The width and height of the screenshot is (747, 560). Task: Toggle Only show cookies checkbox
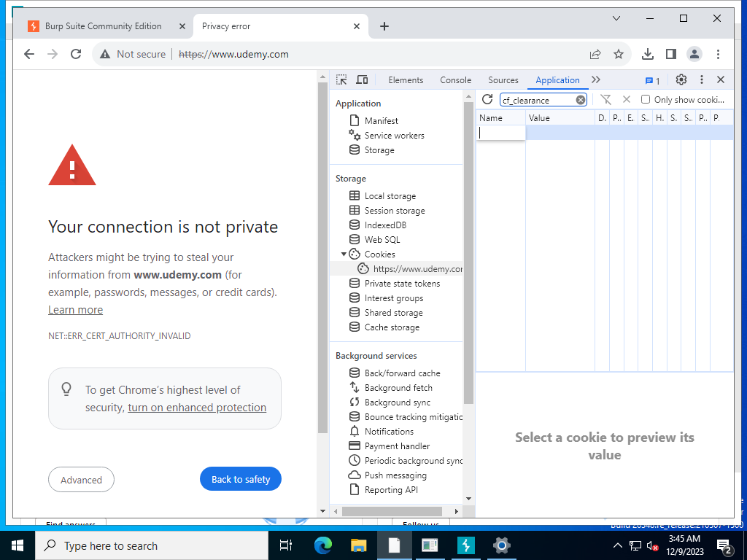point(646,99)
